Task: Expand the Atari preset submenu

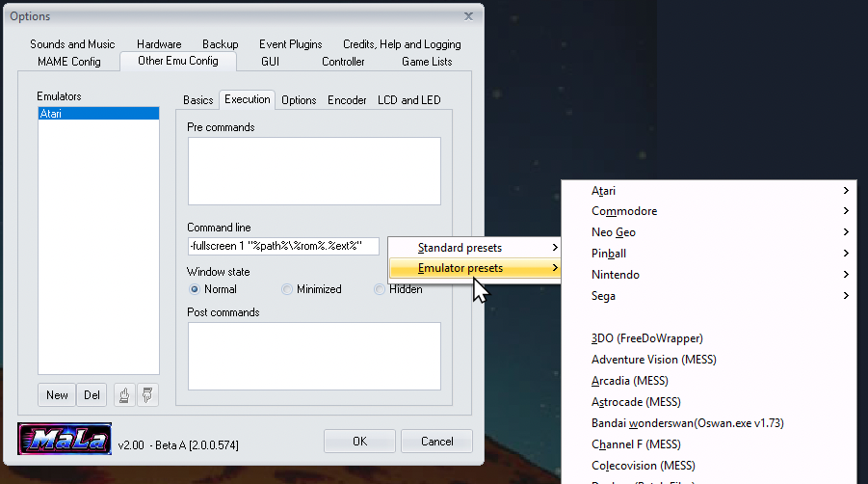Action: click(x=709, y=191)
